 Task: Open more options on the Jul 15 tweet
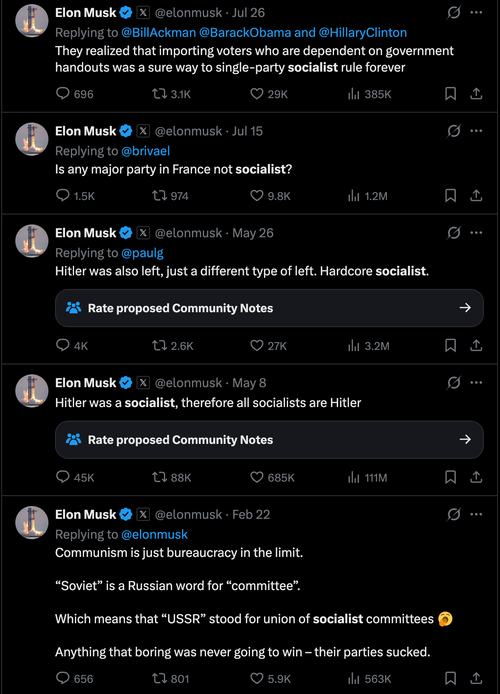pos(476,131)
